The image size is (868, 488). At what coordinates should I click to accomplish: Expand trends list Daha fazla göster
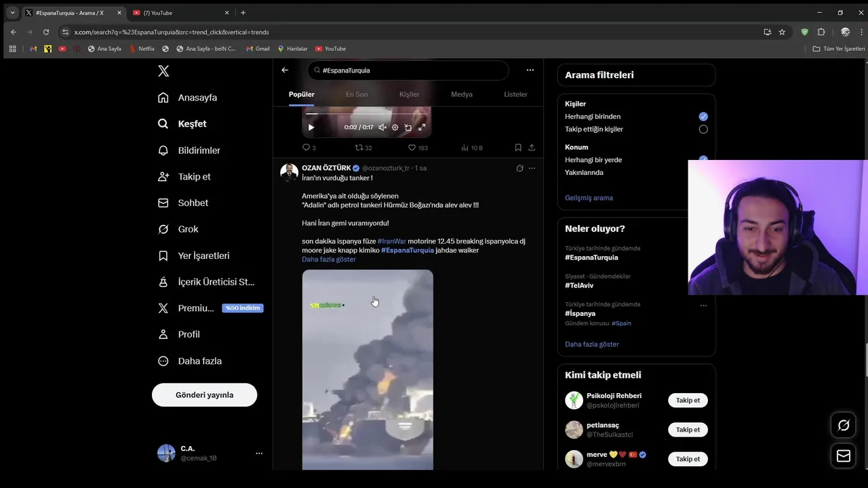point(592,344)
